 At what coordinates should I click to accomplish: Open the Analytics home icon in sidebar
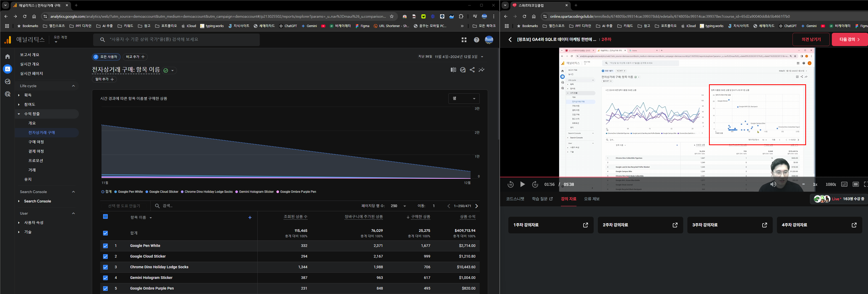7,56
